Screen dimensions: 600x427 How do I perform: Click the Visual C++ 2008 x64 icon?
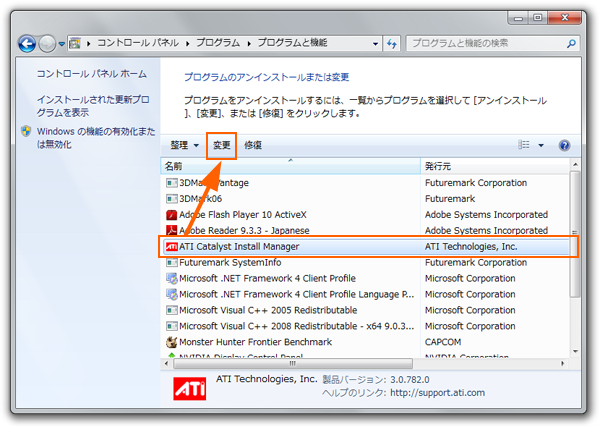[x=171, y=326]
